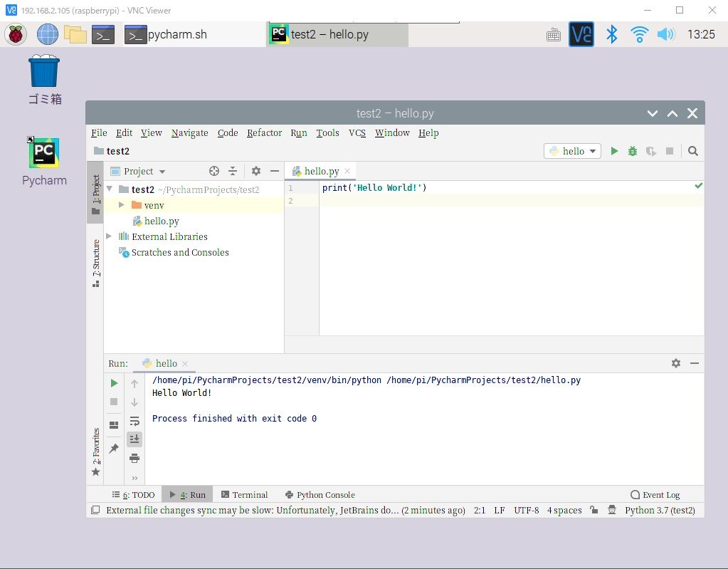This screenshot has height=569, width=728.
Task: Click locate/select opened file target icon
Action: [x=214, y=171]
